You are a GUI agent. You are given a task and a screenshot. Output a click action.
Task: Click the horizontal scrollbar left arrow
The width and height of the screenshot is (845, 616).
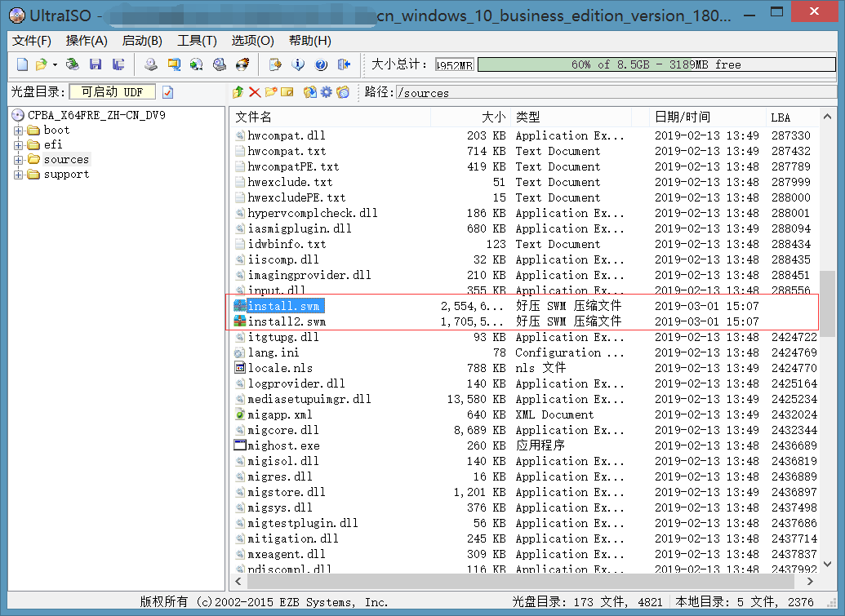238,582
